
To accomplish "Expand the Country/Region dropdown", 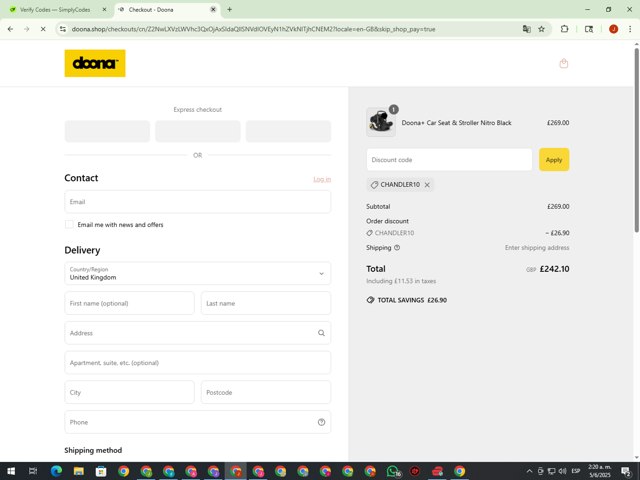I will pos(198,273).
